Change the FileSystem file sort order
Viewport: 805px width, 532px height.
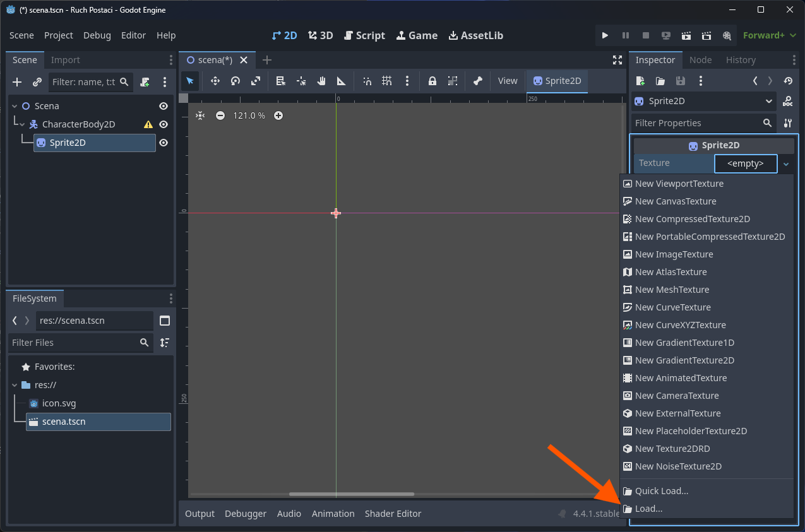click(165, 343)
